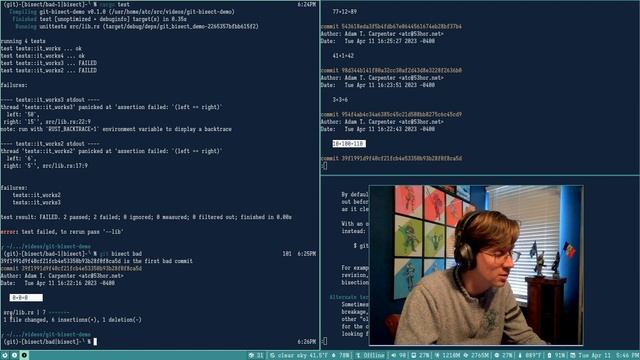Viewport: 640px width, 360px height.
Task: Click the 6:24PM timestamp on first prompt
Action: click(307, 4)
